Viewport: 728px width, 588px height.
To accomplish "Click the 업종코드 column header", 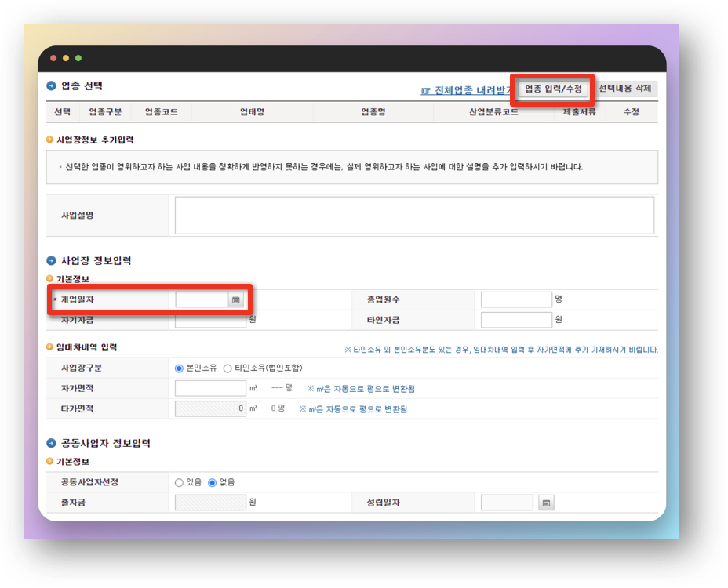I will (x=161, y=112).
